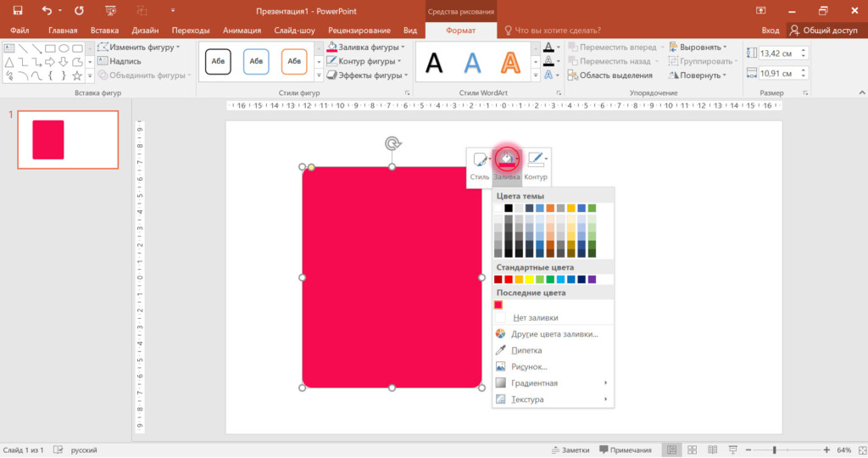Screen dimensions: 868x458
Task: Expand the Эффекты фигуры dropdown
Action: (367, 75)
